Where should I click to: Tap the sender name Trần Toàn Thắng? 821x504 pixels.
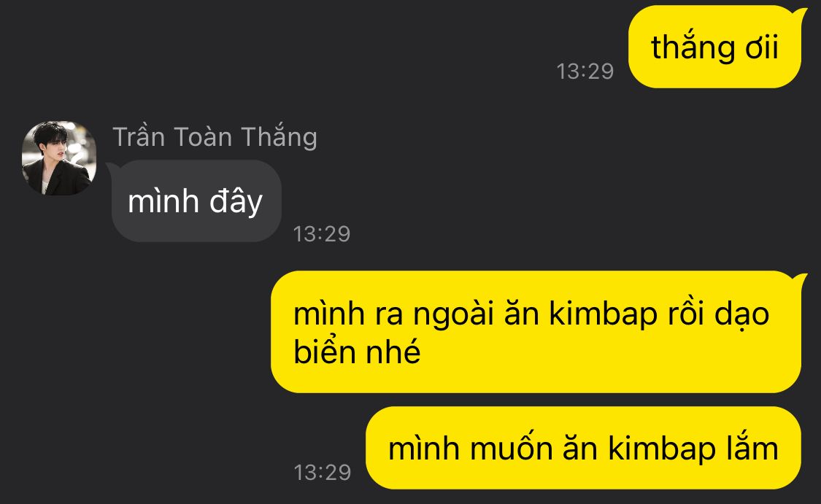pyautogui.click(x=215, y=137)
